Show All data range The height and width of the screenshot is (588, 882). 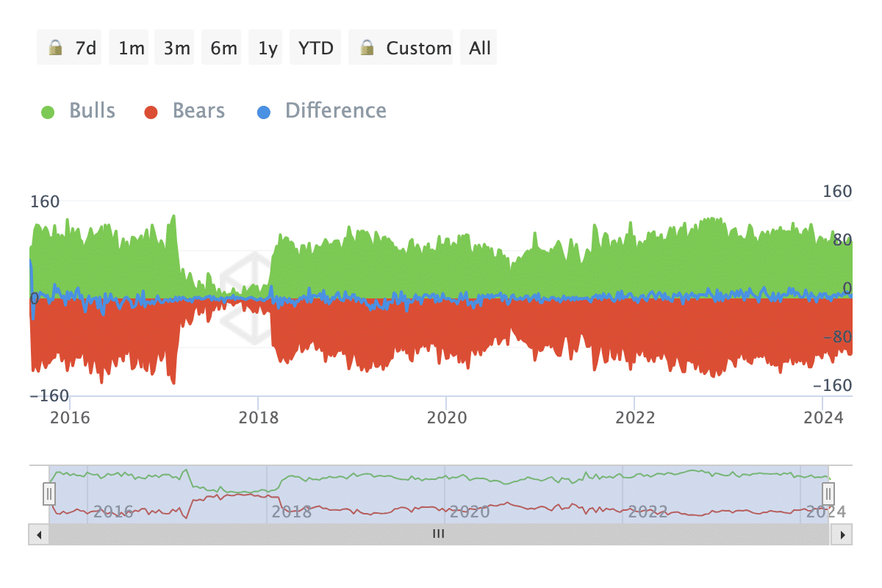click(480, 48)
